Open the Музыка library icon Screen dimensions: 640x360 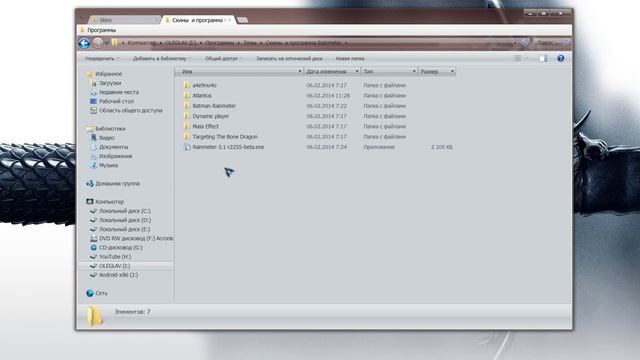pos(93,165)
